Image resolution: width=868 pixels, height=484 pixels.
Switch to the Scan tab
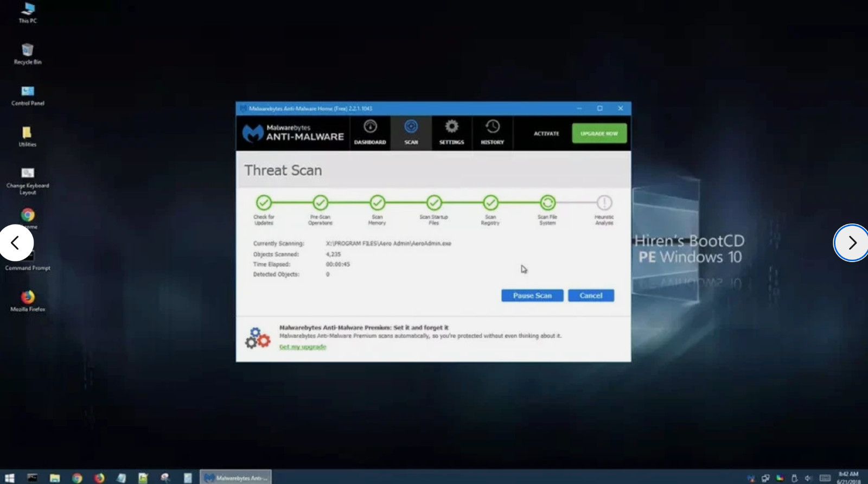(411, 132)
